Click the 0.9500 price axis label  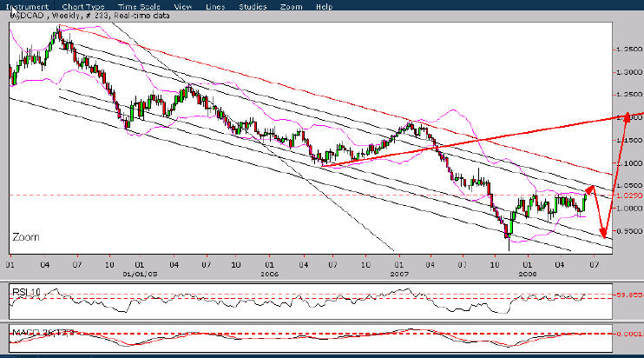(x=629, y=231)
